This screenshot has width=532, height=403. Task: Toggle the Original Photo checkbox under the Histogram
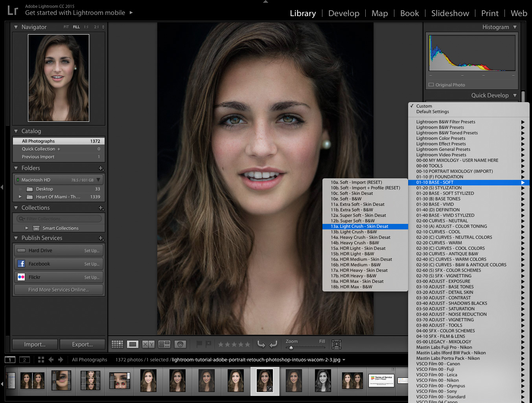coord(431,84)
